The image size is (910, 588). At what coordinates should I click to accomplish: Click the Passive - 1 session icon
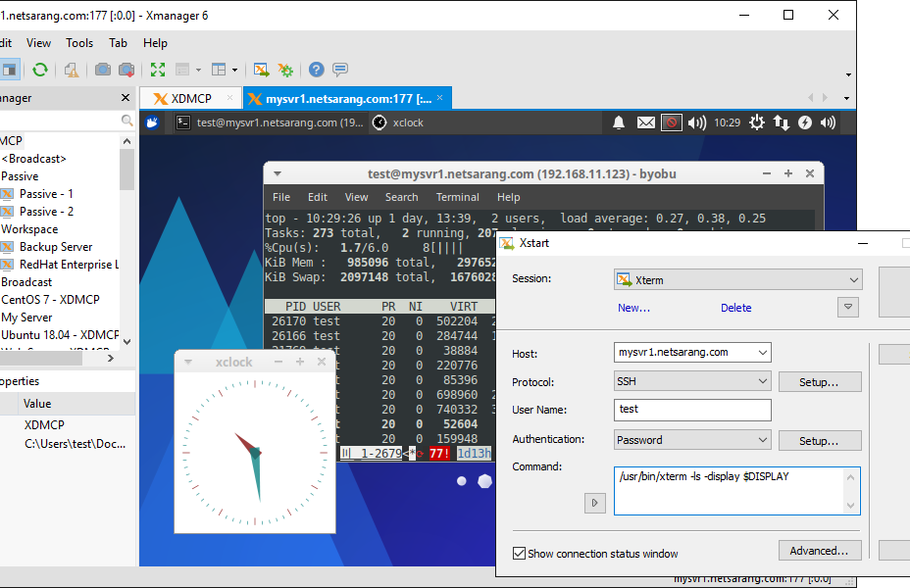point(7,194)
